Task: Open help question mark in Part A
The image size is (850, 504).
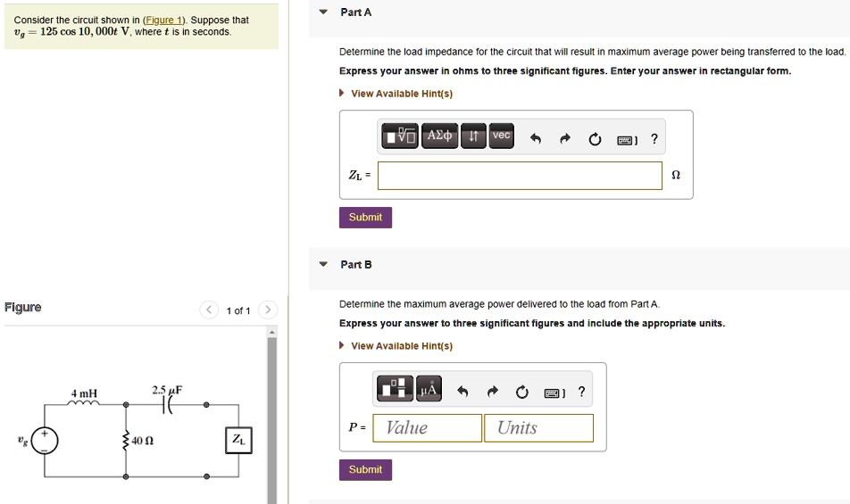Action: [x=654, y=139]
